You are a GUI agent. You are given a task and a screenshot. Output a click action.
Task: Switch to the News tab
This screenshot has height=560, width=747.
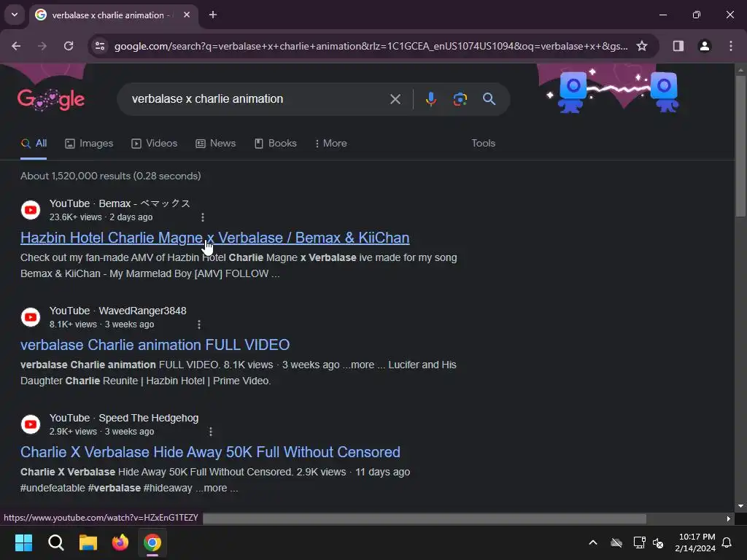pyautogui.click(x=216, y=144)
